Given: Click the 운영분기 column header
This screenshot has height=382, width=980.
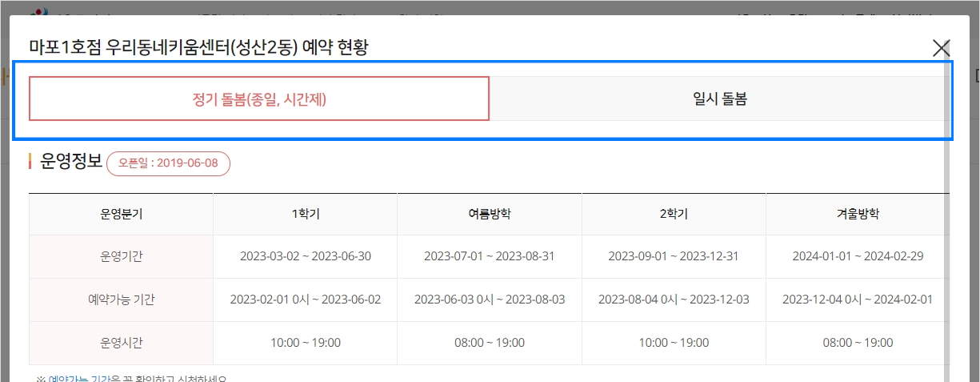Looking at the screenshot, I should 121,214.
